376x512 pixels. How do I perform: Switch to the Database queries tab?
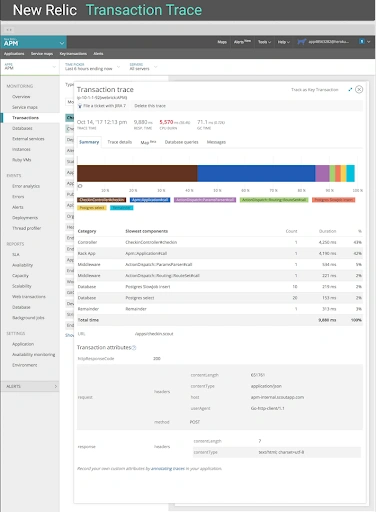(x=181, y=142)
